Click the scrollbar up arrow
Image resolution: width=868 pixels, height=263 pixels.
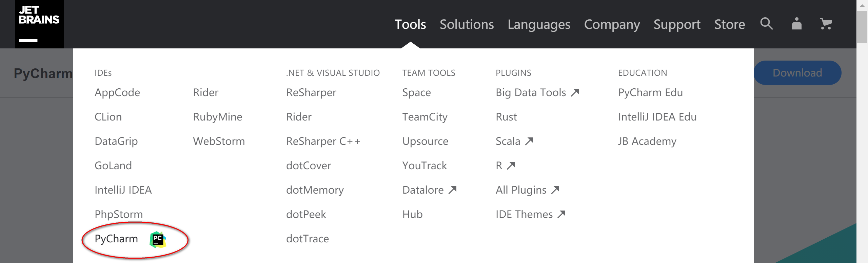coord(862,5)
